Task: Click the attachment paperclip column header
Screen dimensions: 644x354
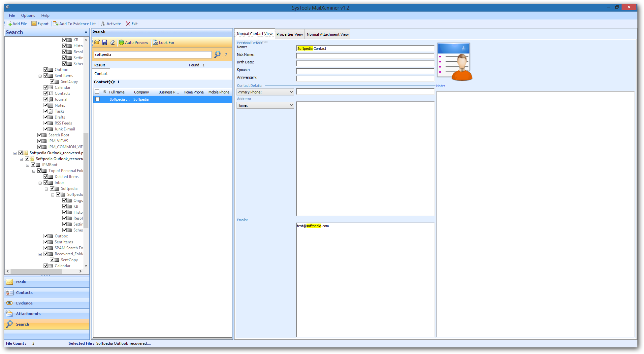Action: click(105, 92)
